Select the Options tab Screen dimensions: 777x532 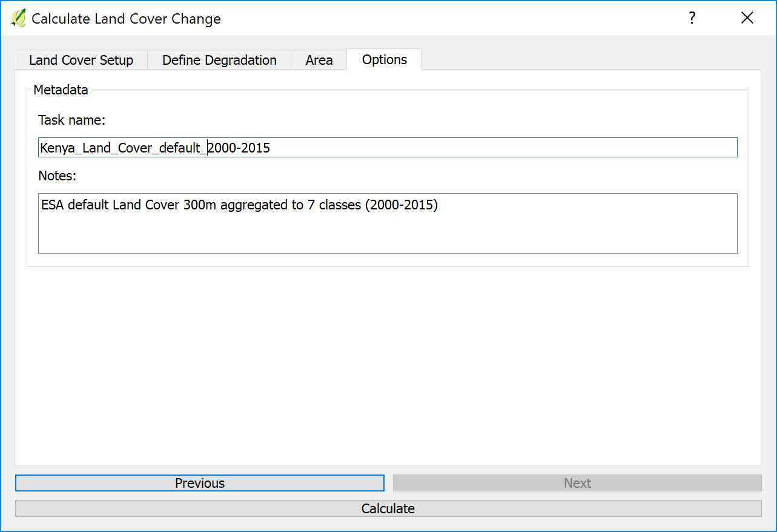[384, 59]
